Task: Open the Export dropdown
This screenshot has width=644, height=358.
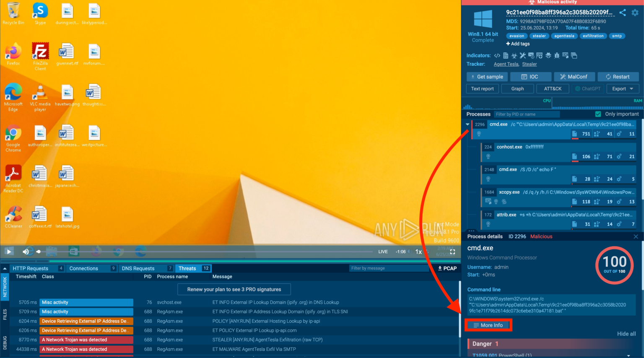Action: click(x=623, y=89)
